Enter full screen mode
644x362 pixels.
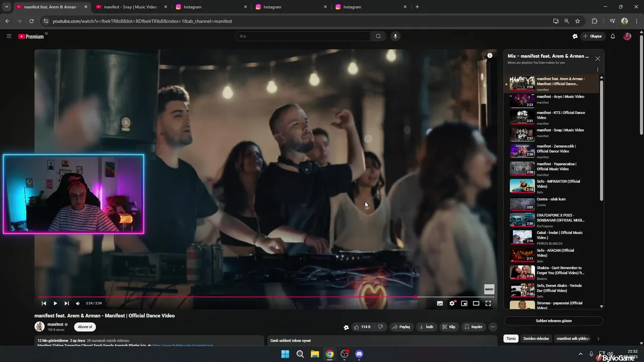tap(488, 303)
